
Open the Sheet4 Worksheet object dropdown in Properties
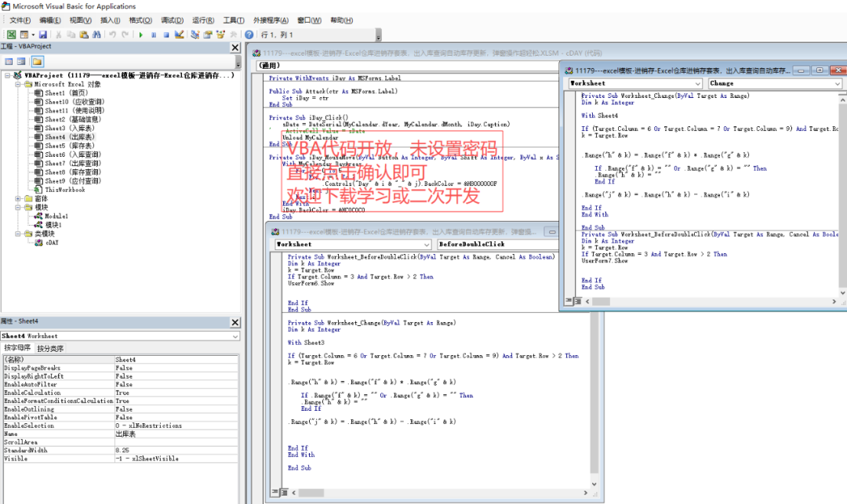pyautogui.click(x=234, y=335)
